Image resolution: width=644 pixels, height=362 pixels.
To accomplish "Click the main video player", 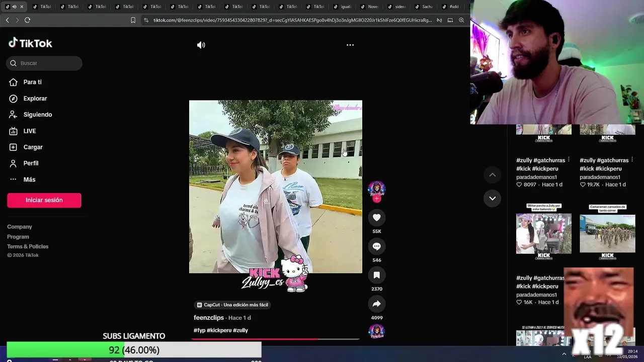I will [x=276, y=187].
